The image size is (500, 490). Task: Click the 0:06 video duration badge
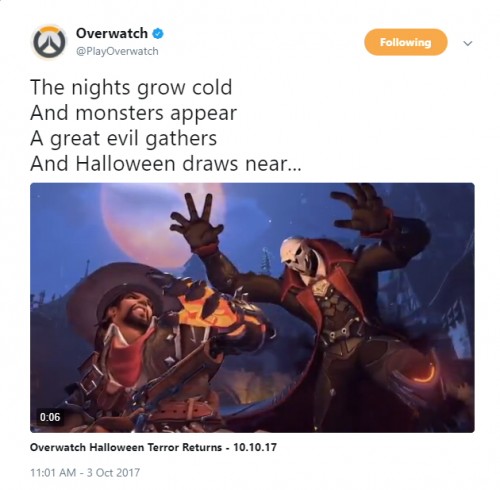(50, 417)
